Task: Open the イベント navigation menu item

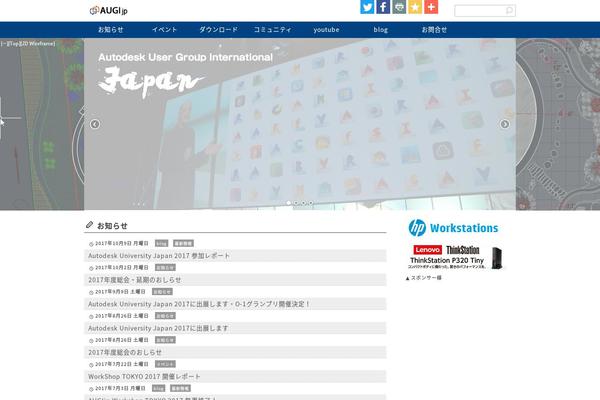Action: click(165, 29)
